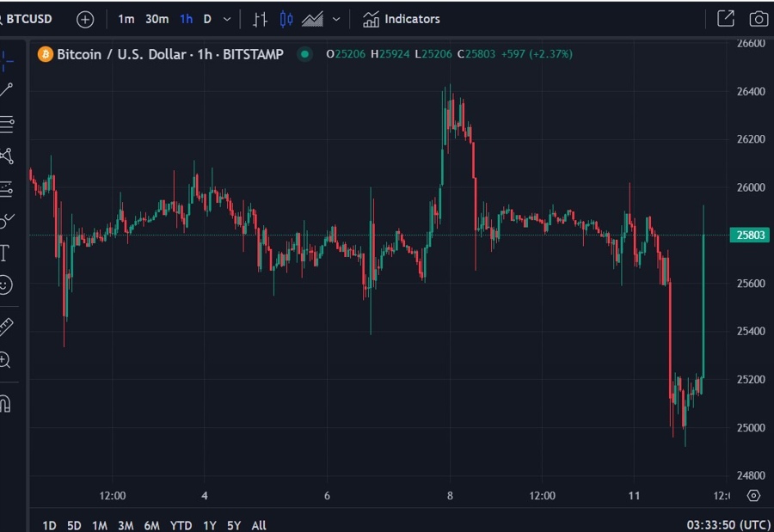The width and height of the screenshot is (774, 532).
Task: Click the high value H25924
Action: click(390, 54)
